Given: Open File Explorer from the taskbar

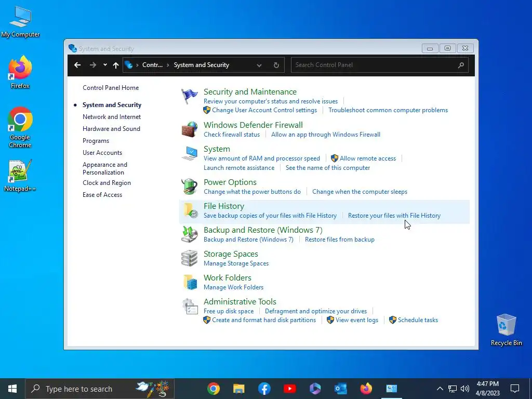Looking at the screenshot, I should click(x=239, y=389).
